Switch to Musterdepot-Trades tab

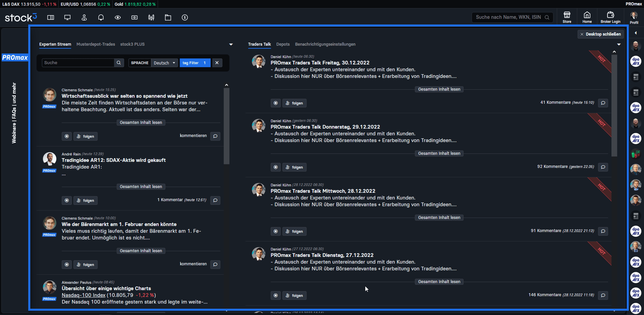click(x=95, y=44)
